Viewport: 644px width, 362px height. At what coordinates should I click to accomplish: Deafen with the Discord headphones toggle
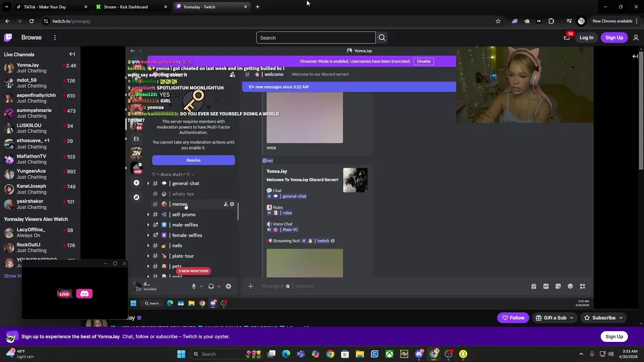[211, 286]
